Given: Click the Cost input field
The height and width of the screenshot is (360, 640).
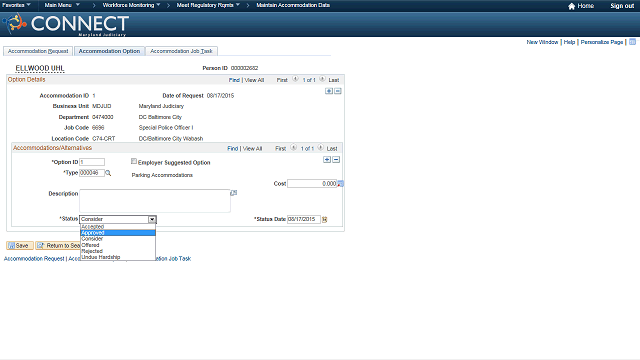Looking at the screenshot, I should (312, 184).
